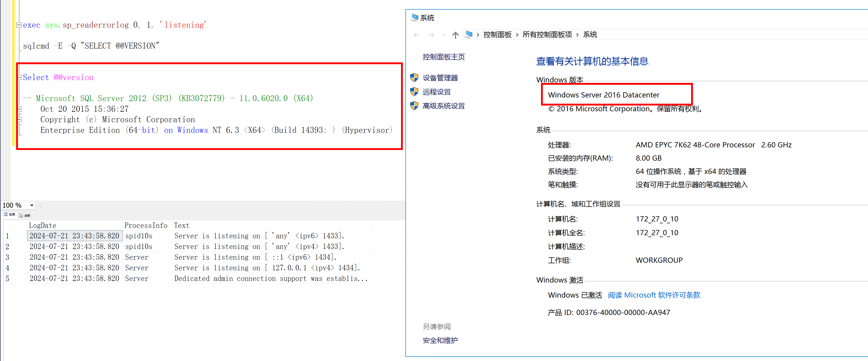Image resolution: width=868 pixels, height=361 pixels.
Task: Place cursor in sqlcmd -E -Q line
Action: (x=91, y=46)
